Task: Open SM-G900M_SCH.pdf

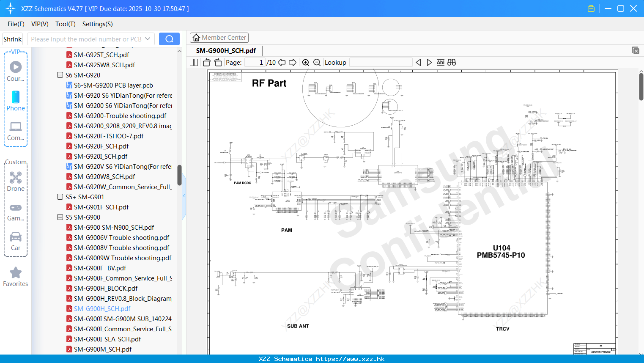Action: [99, 349]
